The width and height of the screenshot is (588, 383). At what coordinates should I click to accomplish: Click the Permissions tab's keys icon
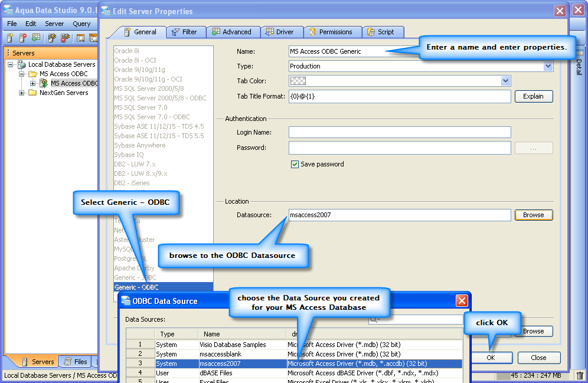click(x=312, y=32)
